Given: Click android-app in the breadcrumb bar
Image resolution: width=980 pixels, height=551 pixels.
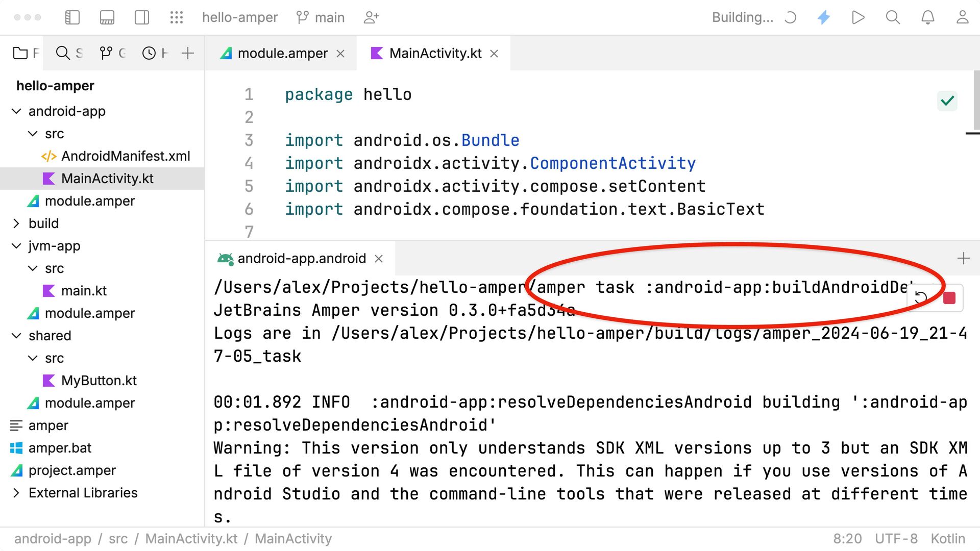Looking at the screenshot, I should (53, 539).
